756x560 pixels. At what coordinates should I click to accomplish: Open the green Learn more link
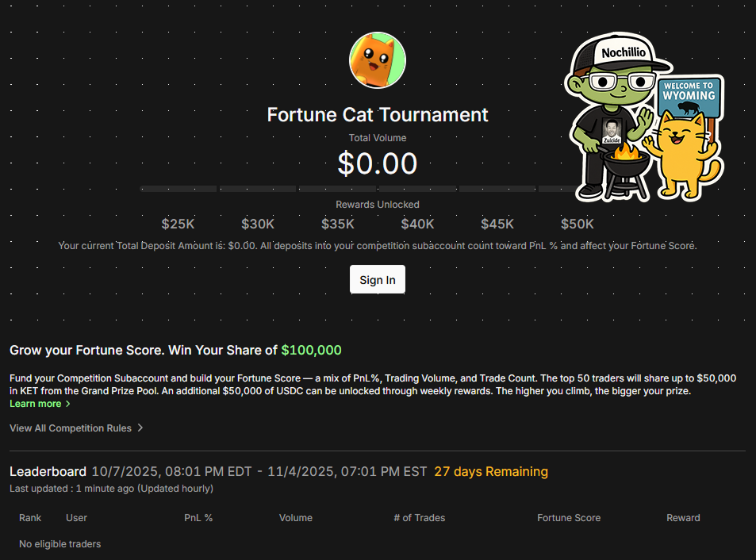pyautogui.click(x=36, y=404)
